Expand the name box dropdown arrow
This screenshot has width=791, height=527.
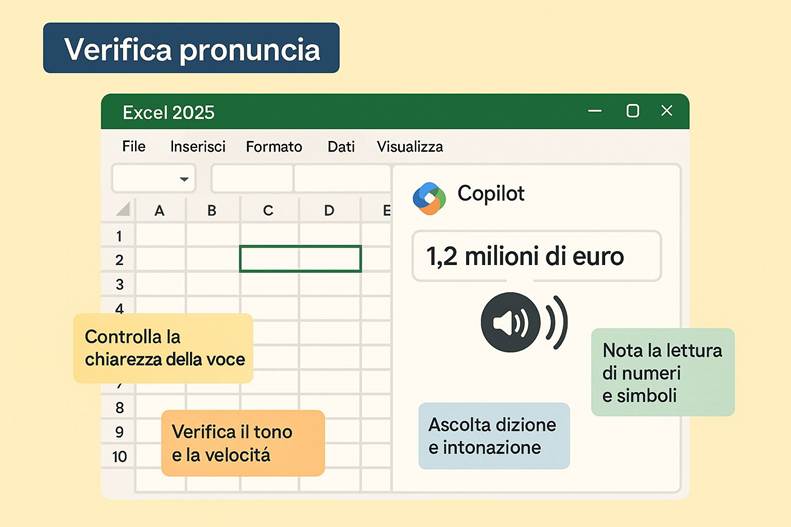184,179
